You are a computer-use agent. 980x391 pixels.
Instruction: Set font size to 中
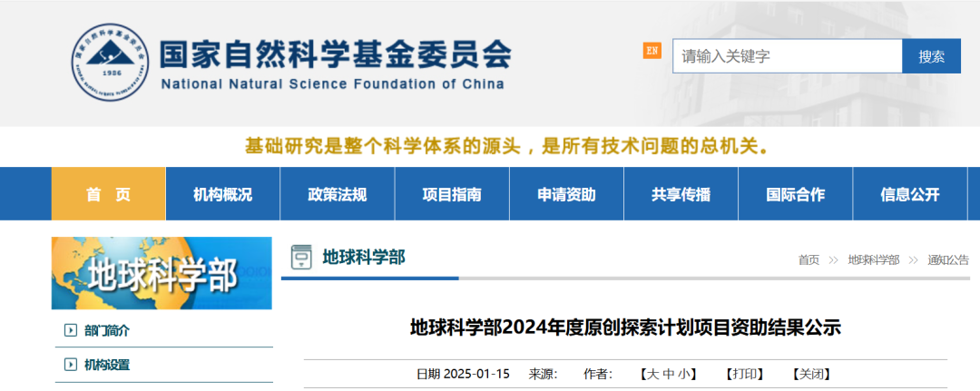(x=668, y=374)
